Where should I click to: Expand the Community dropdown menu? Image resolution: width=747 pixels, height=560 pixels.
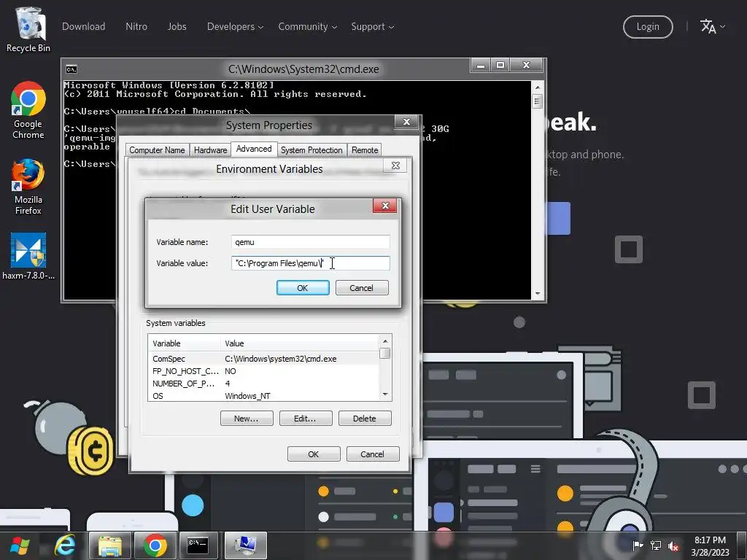[x=308, y=27]
